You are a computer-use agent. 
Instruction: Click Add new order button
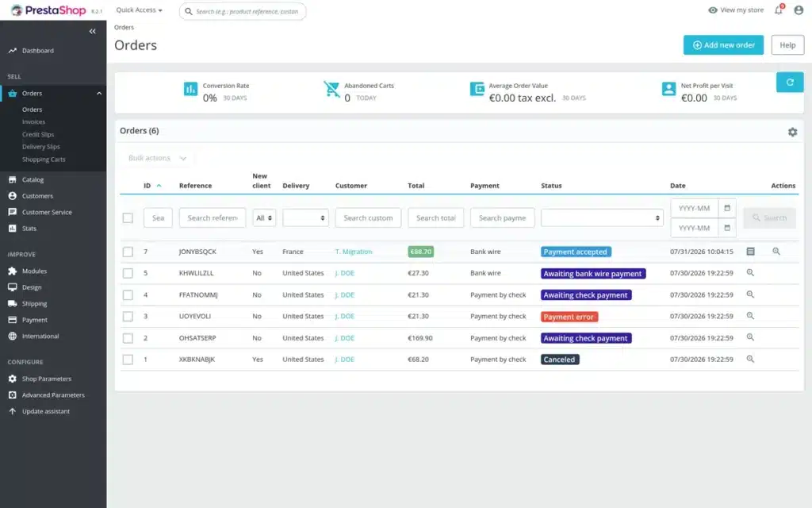point(723,45)
